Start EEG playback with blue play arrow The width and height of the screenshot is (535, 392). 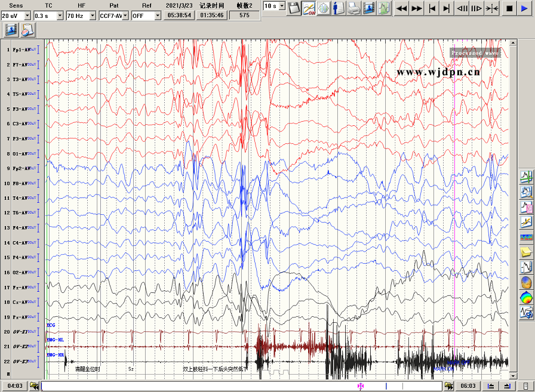point(525,8)
